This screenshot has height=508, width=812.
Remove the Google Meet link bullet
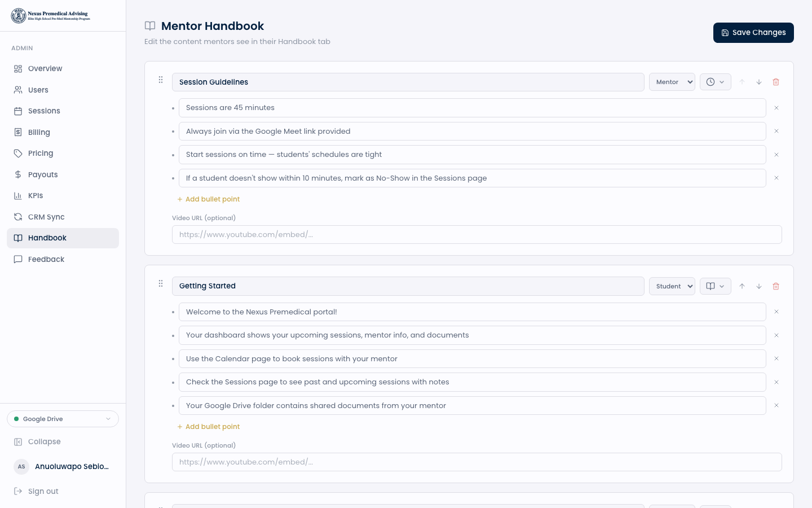pos(776,132)
